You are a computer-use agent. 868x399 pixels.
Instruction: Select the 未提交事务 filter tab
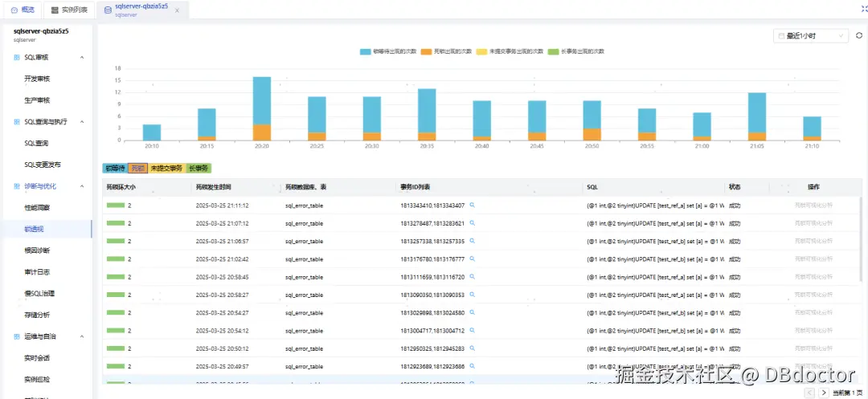click(166, 168)
